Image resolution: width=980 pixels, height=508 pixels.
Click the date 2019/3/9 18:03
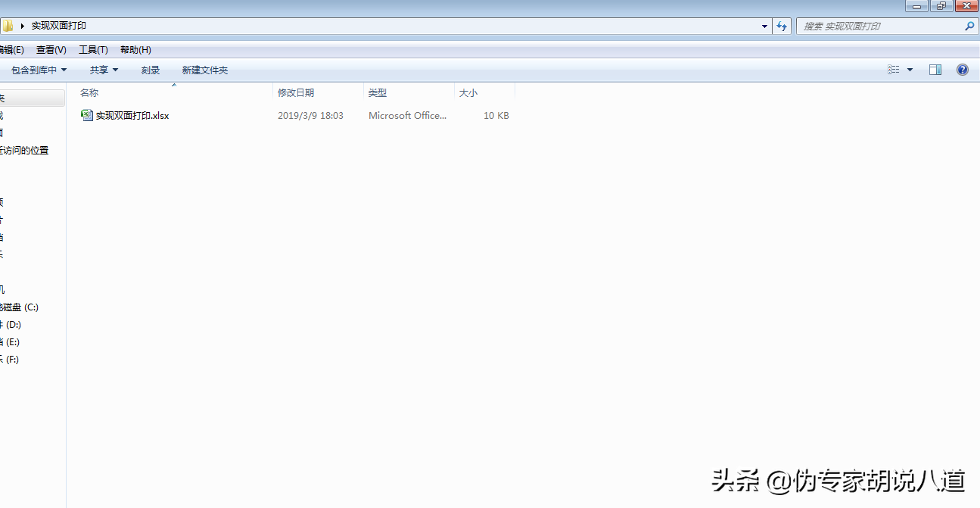click(310, 116)
